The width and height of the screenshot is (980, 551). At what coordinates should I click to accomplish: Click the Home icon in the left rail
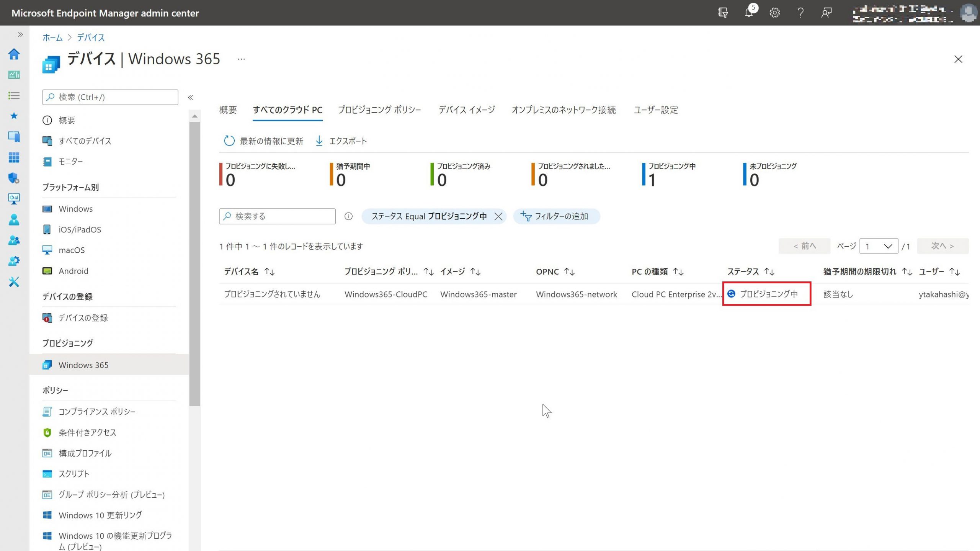(x=14, y=54)
